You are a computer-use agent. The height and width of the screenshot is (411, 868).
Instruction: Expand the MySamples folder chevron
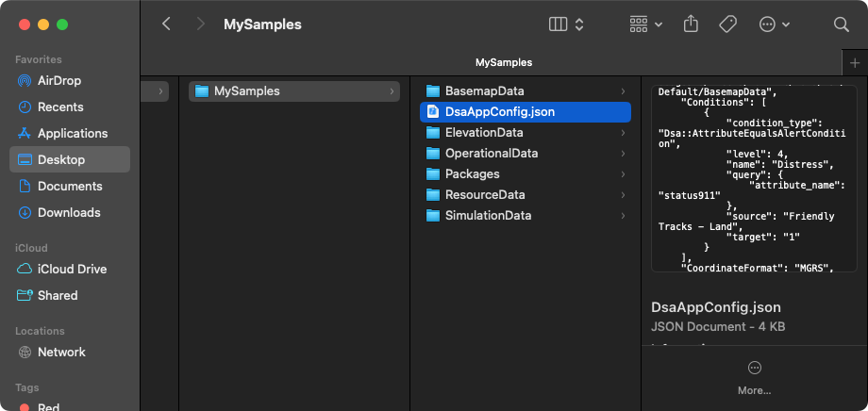point(392,91)
